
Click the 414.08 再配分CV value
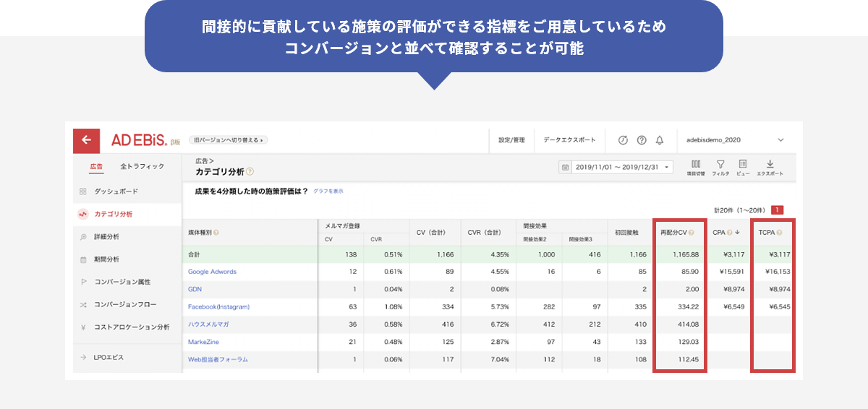[688, 324]
